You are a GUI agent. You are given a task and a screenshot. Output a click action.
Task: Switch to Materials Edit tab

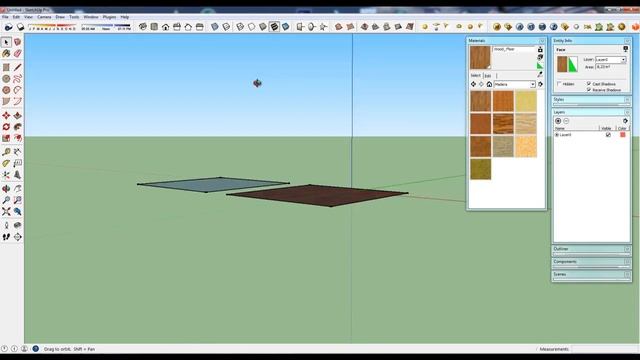(x=488, y=76)
